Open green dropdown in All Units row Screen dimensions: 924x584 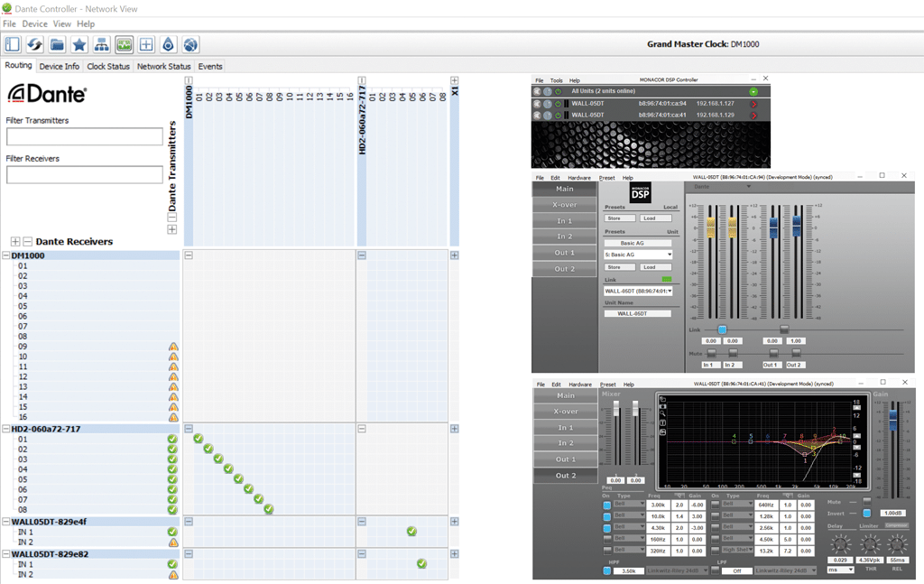pyautogui.click(x=753, y=91)
